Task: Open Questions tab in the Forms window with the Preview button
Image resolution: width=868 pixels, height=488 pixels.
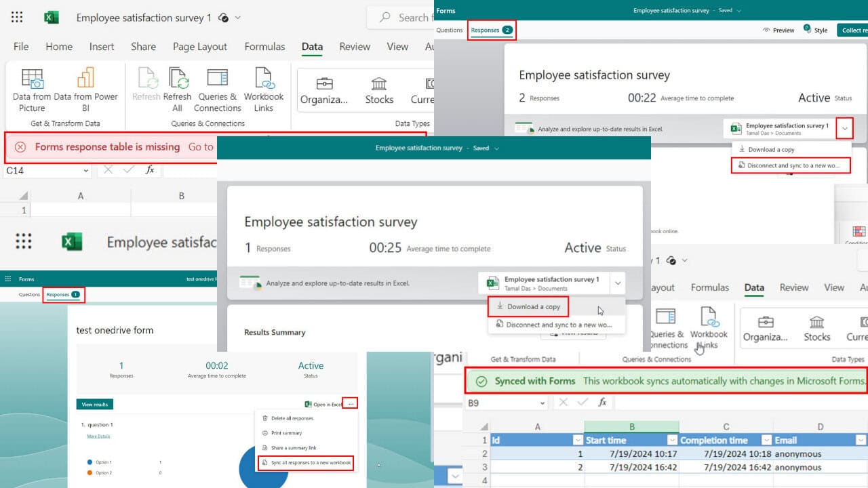Action: [x=449, y=30]
